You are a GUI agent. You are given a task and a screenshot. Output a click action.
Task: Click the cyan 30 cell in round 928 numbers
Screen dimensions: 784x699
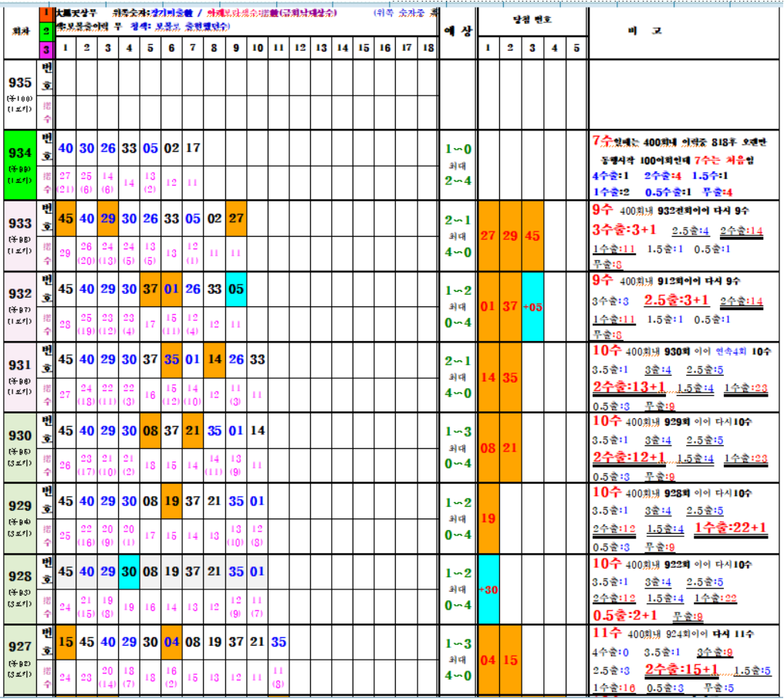point(129,572)
